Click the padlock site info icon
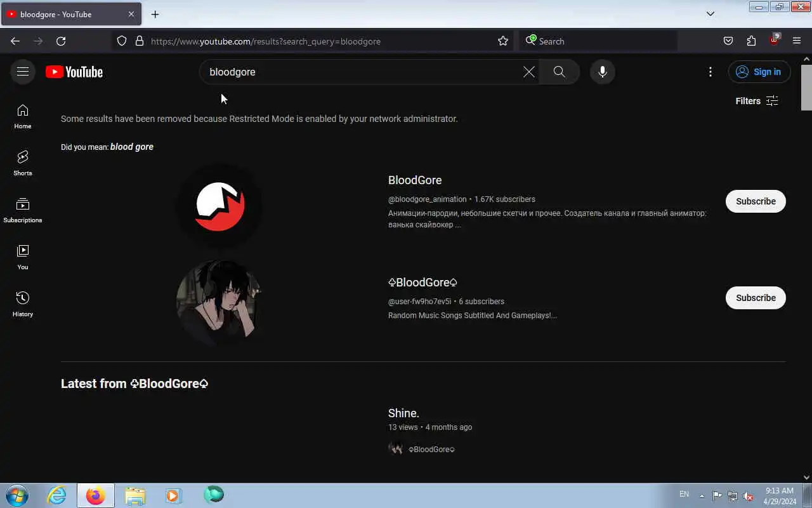 140,41
